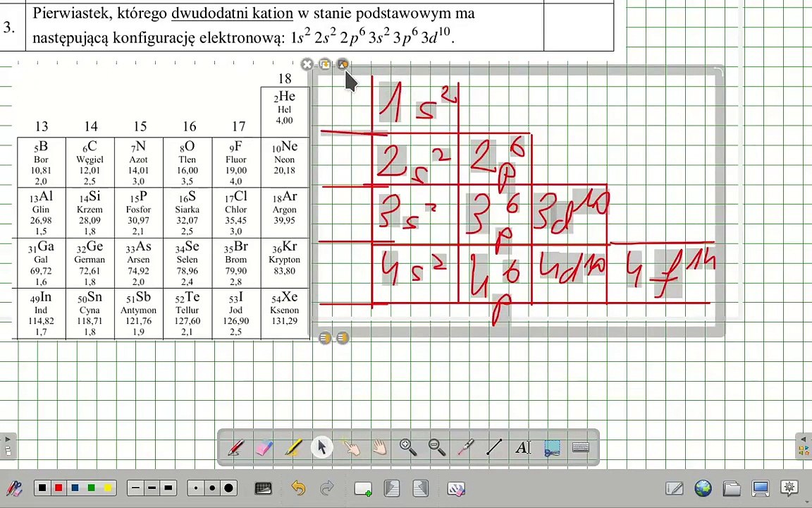Choose the Text writing tool
The width and height of the screenshot is (812, 508).
coord(523,447)
